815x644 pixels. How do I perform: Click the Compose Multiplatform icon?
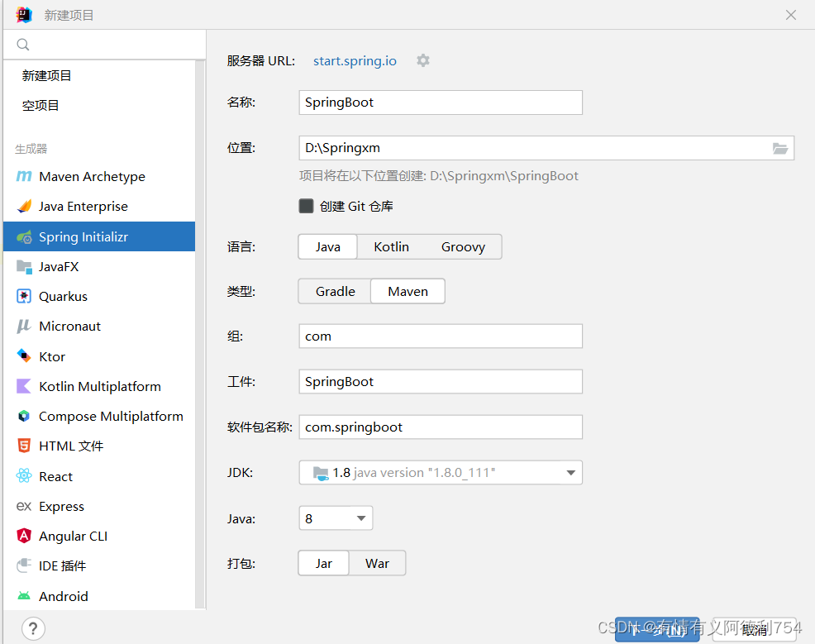[x=24, y=416]
